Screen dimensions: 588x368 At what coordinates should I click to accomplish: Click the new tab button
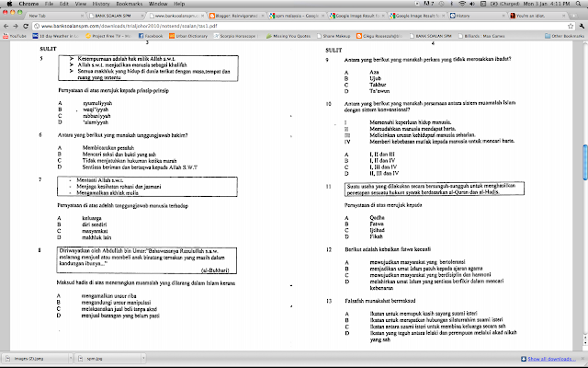pos(573,16)
